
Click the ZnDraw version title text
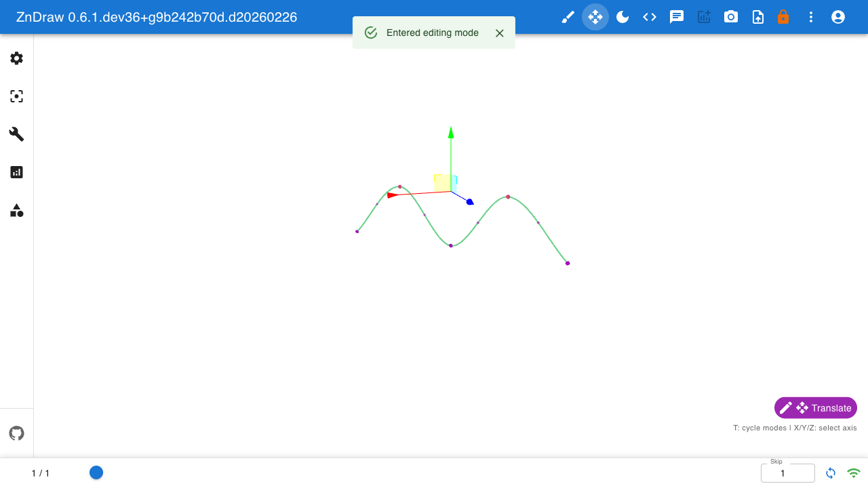tap(157, 17)
